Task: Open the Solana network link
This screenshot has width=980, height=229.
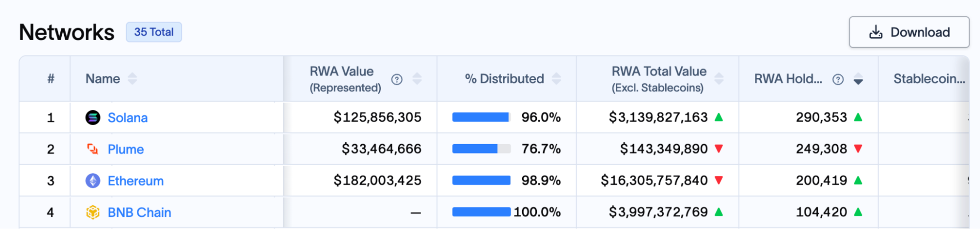Action: tap(127, 118)
